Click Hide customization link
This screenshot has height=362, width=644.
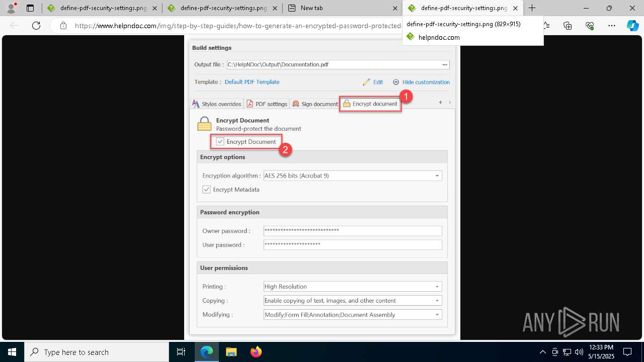pyautogui.click(x=421, y=82)
